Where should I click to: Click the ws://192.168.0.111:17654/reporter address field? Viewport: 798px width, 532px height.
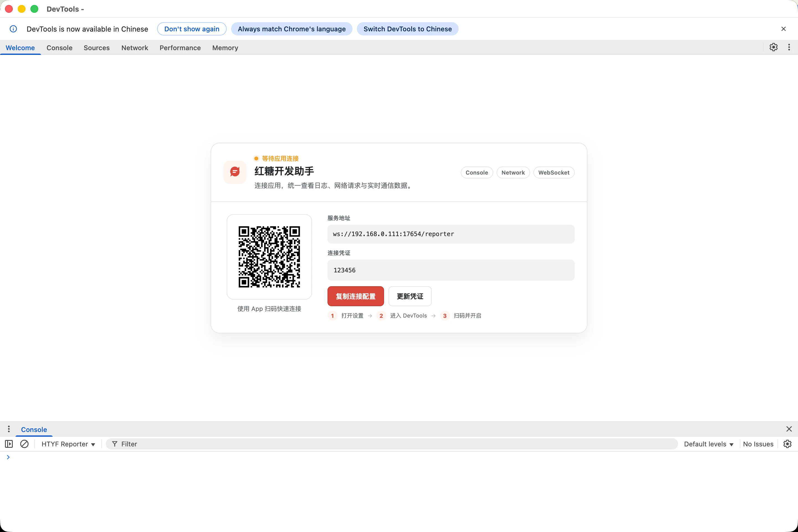pos(451,234)
